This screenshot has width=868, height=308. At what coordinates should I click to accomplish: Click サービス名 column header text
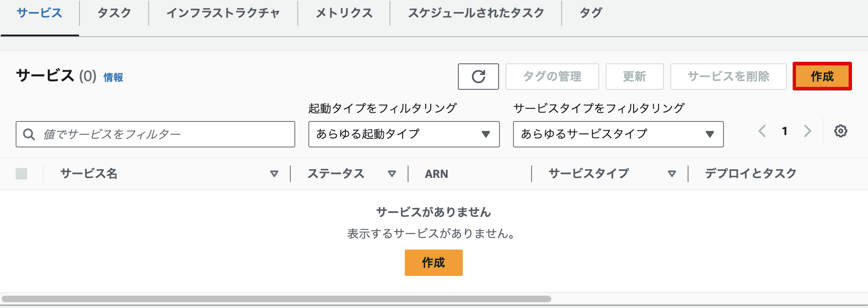point(89,174)
